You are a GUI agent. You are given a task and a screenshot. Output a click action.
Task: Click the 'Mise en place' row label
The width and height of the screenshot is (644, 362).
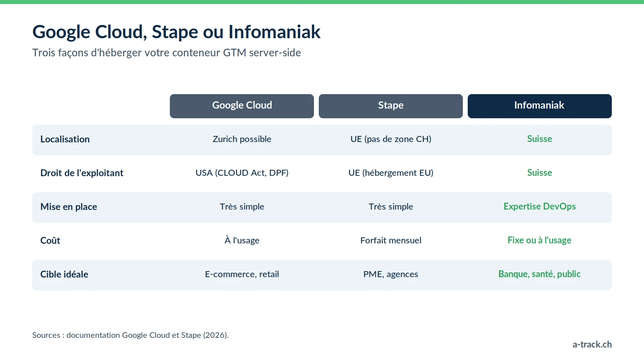[69, 207]
